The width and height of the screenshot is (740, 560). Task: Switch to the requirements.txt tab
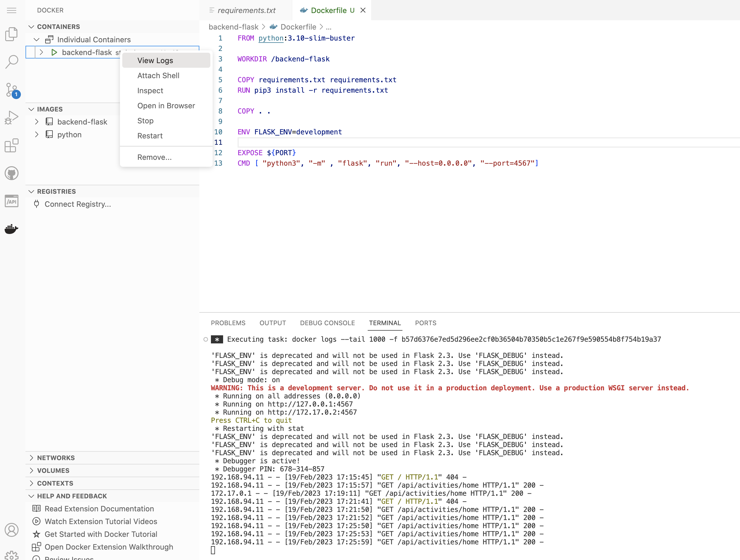click(246, 10)
